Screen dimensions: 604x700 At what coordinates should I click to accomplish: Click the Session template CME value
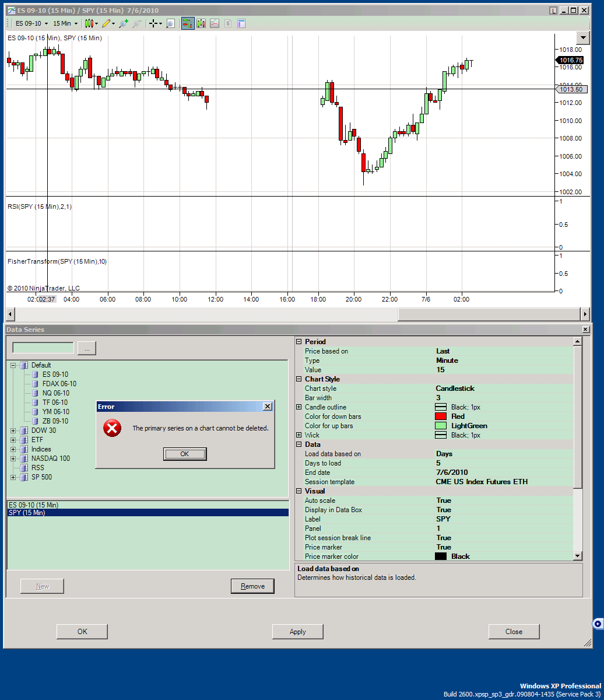pos(504,482)
